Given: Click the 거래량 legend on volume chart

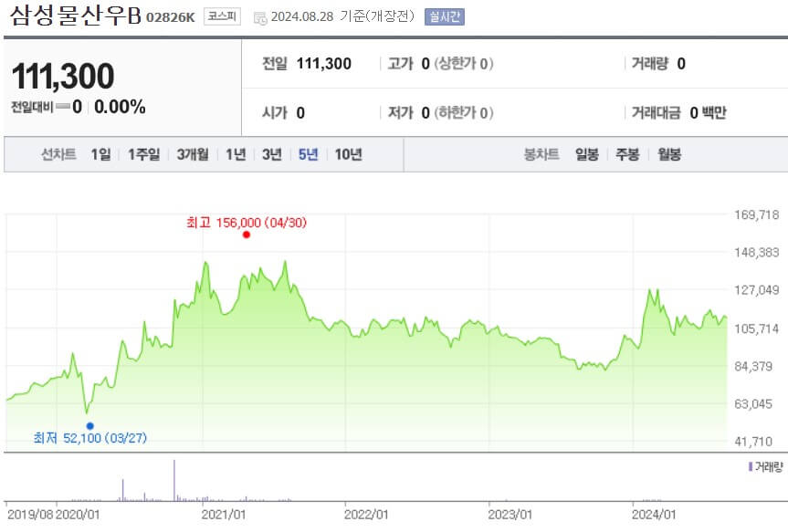Looking at the screenshot, I should [x=766, y=466].
